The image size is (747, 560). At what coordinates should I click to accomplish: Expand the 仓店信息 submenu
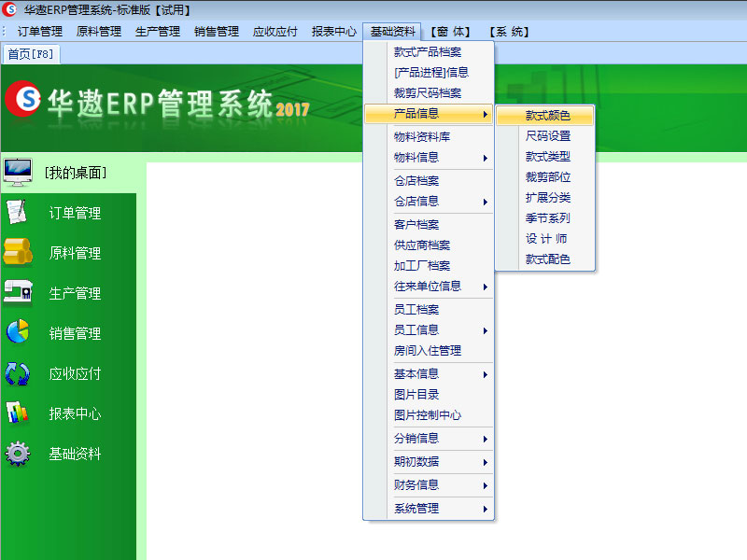[x=429, y=202]
